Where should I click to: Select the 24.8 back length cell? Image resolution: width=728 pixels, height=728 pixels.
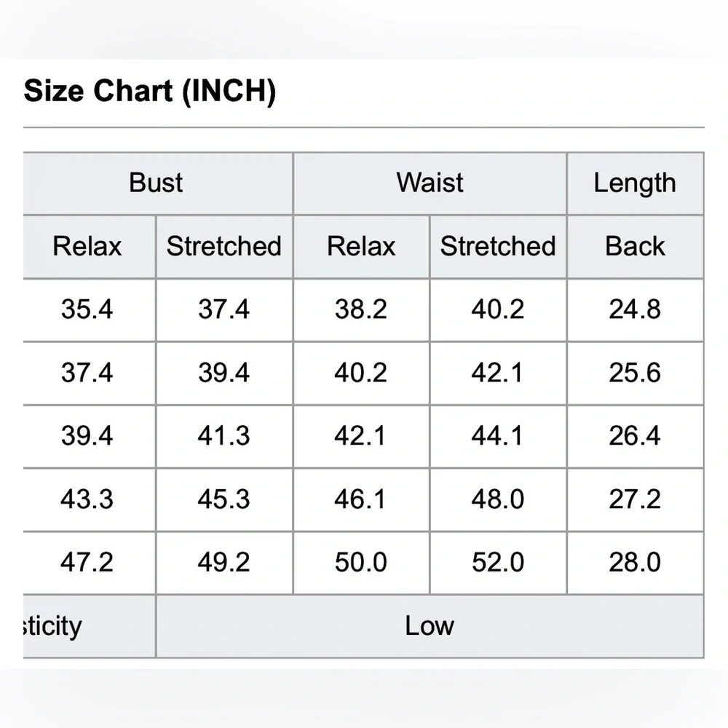(635, 309)
